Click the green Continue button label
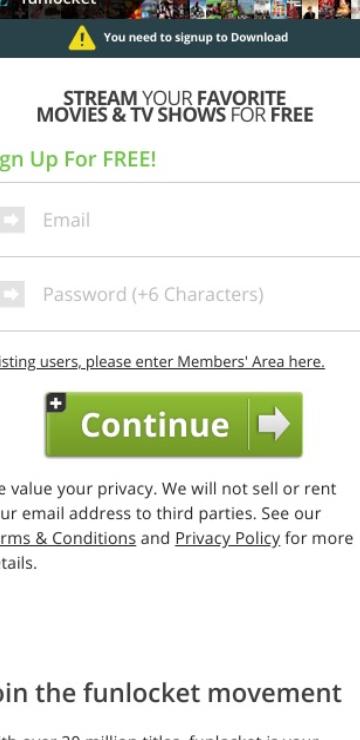Screen dimensions: 360x740 (x=155, y=425)
